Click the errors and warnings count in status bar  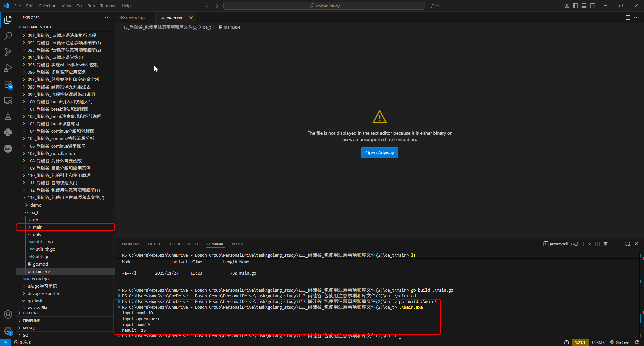(23, 342)
